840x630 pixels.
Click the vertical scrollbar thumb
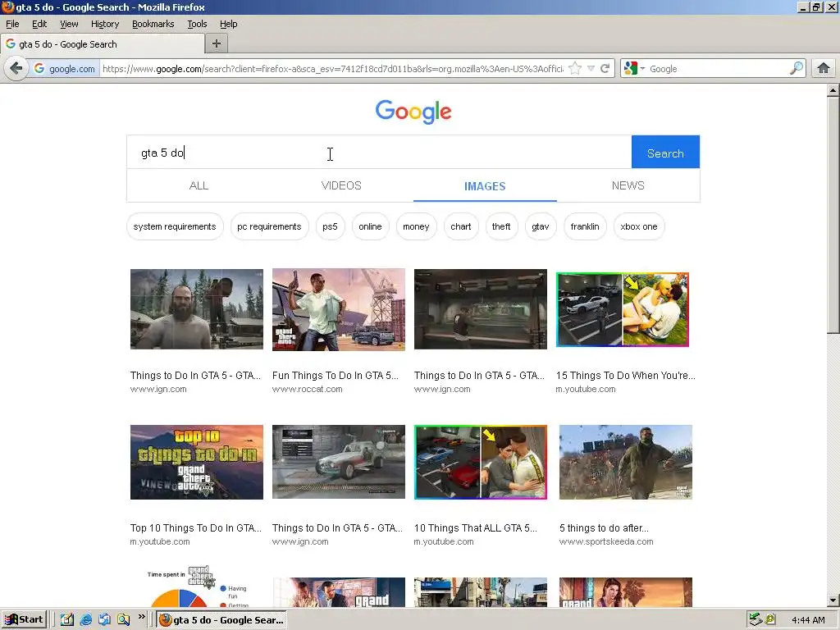pos(833,216)
